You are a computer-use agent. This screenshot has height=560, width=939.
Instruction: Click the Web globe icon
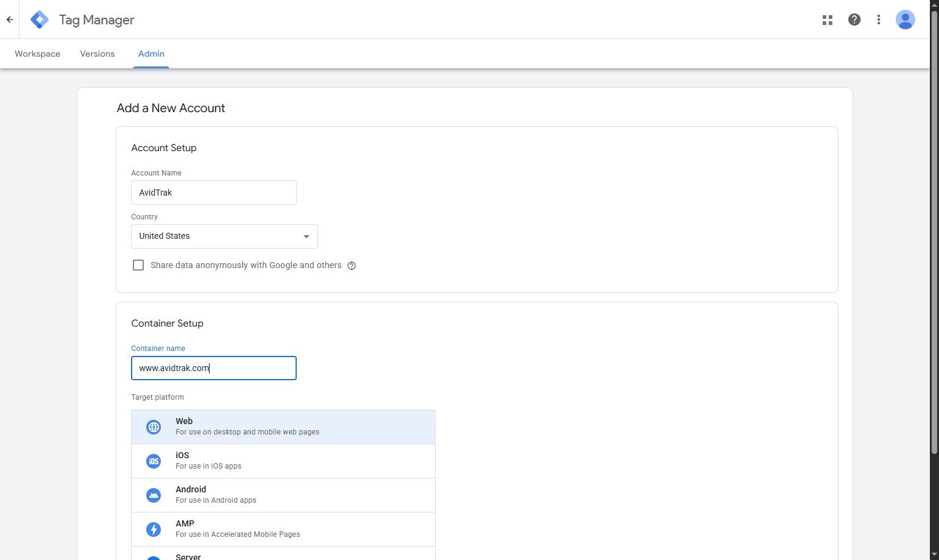pyautogui.click(x=154, y=427)
